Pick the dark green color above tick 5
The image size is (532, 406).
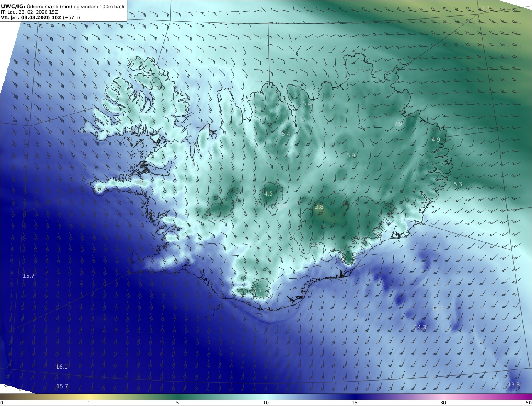(177, 396)
